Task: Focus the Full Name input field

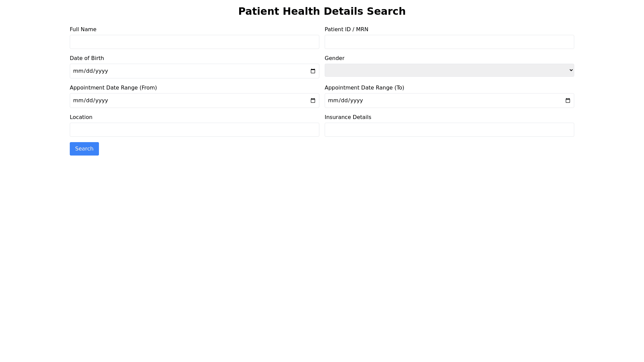Action: coord(194,42)
